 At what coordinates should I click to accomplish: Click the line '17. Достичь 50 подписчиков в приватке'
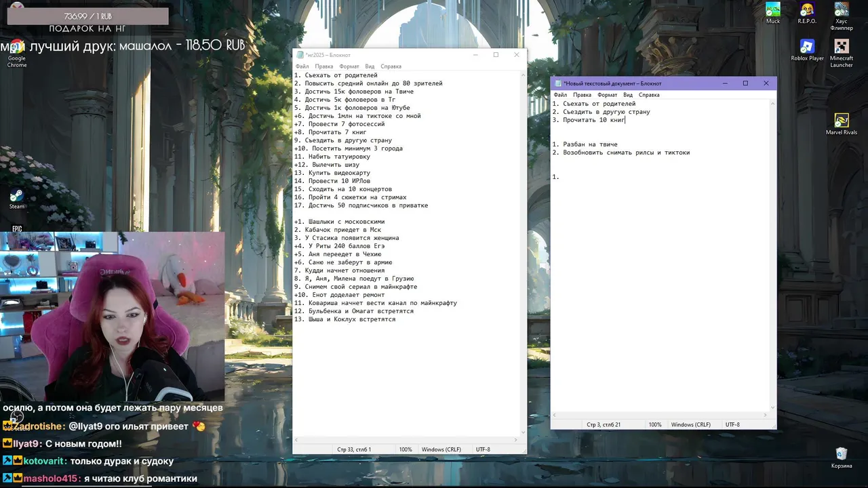tap(361, 205)
